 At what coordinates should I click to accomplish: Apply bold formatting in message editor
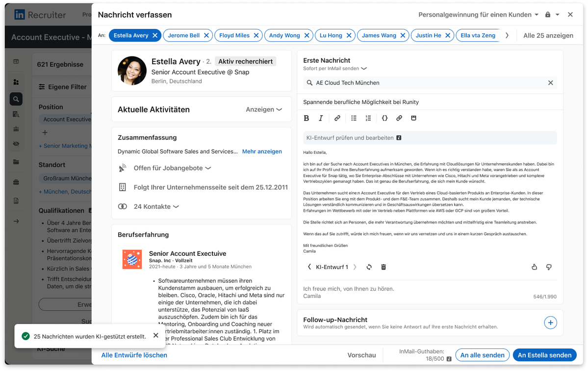tap(307, 118)
